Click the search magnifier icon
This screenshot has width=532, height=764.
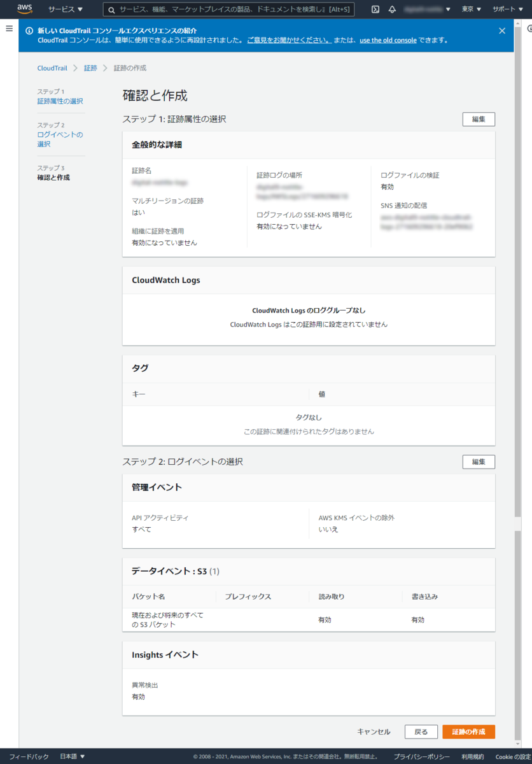(x=111, y=10)
